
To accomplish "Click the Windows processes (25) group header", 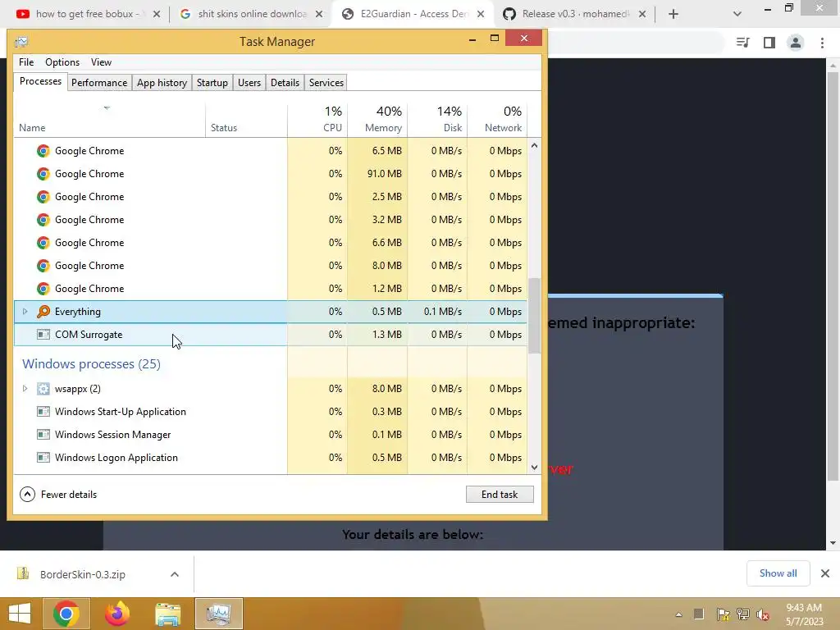I will click(91, 363).
